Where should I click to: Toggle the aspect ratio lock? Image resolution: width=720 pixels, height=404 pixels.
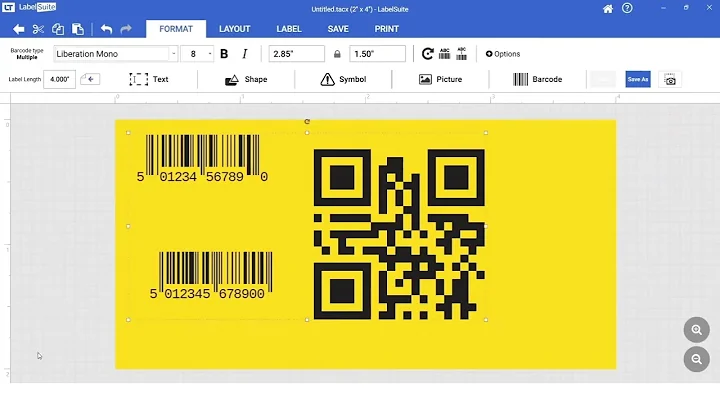coord(337,54)
